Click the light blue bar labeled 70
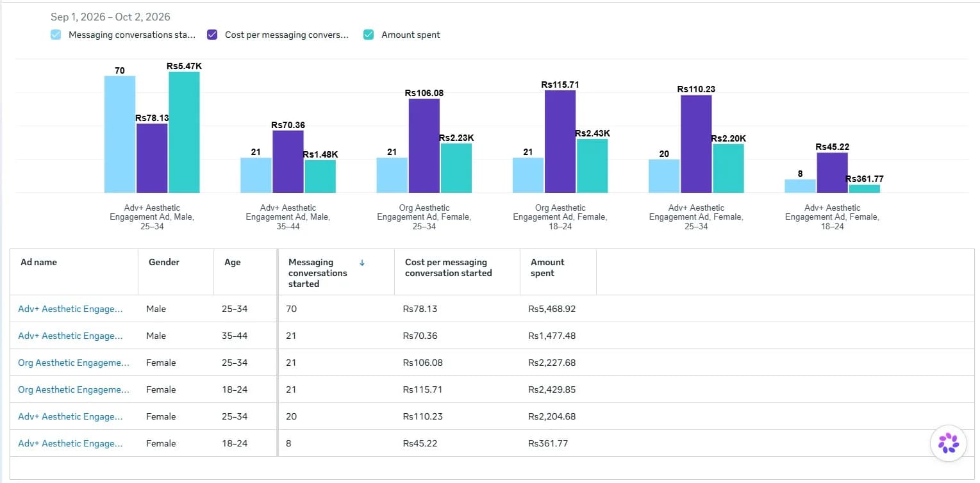This screenshot has width=980, height=483. (x=120, y=134)
